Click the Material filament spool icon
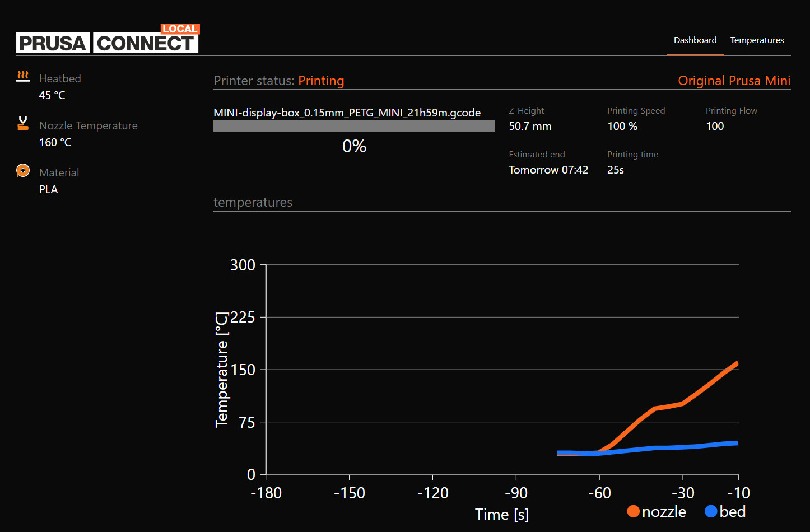This screenshot has height=532, width=810. [x=23, y=170]
